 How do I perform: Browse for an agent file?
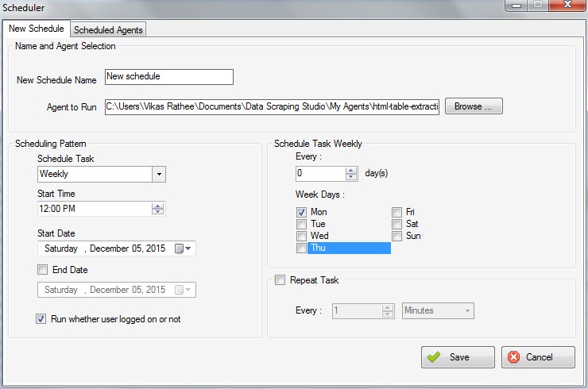click(x=474, y=106)
